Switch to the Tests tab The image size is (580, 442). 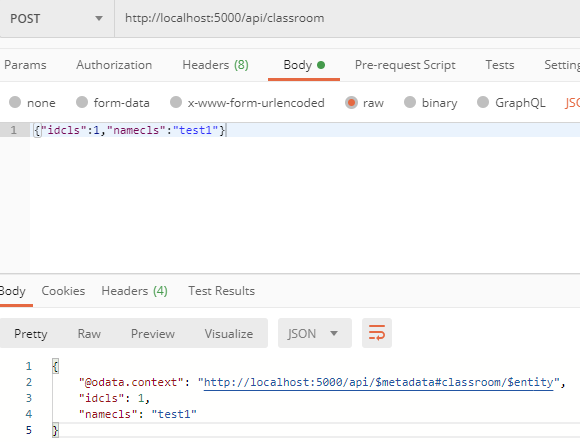(500, 65)
